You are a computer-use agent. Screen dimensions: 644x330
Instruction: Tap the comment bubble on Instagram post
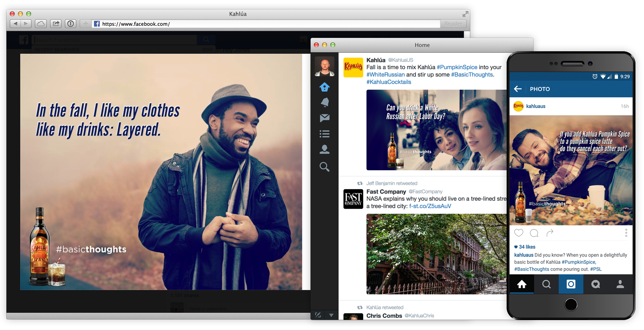(x=534, y=233)
